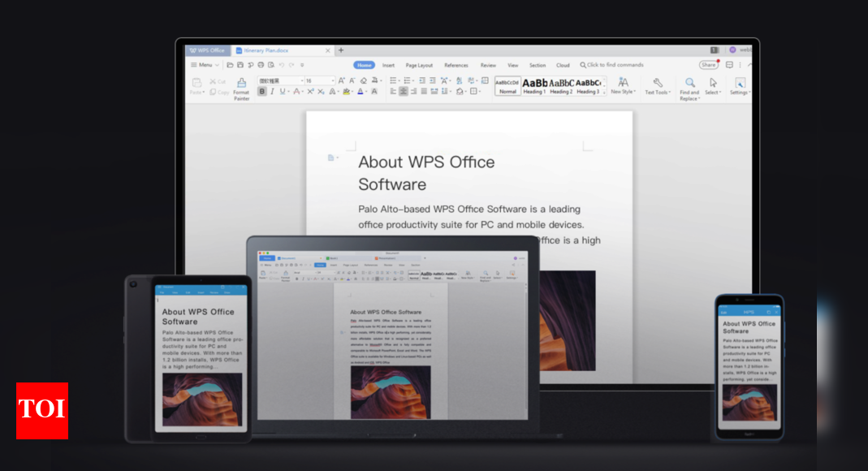868x471 pixels.
Task: Click the Increase Font Size icon
Action: point(341,80)
